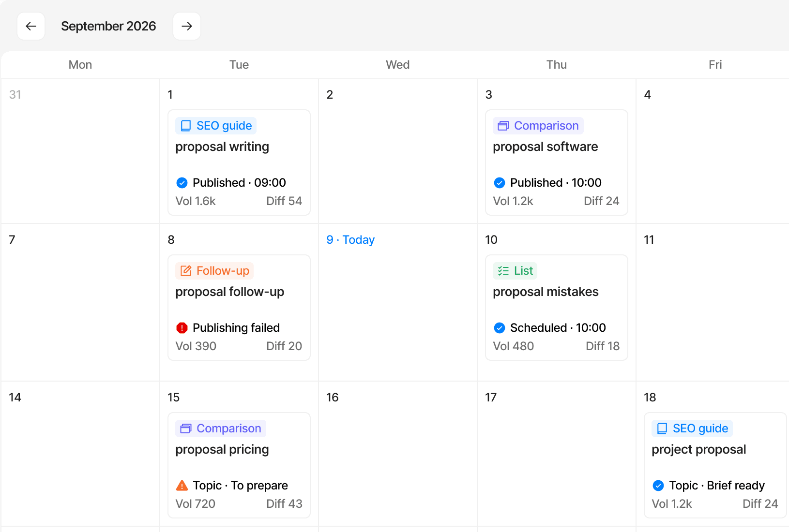Go to previous month with left arrow

pos(31,26)
